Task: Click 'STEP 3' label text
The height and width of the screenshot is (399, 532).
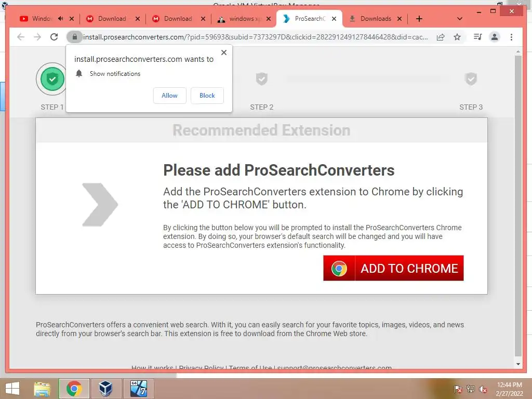Action: pos(471,107)
